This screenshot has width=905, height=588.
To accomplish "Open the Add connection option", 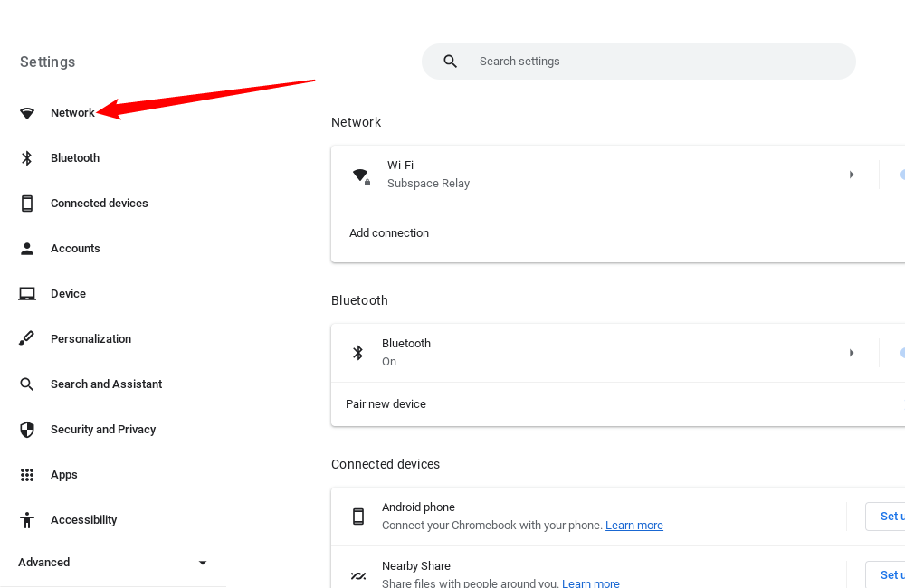I will click(x=389, y=232).
